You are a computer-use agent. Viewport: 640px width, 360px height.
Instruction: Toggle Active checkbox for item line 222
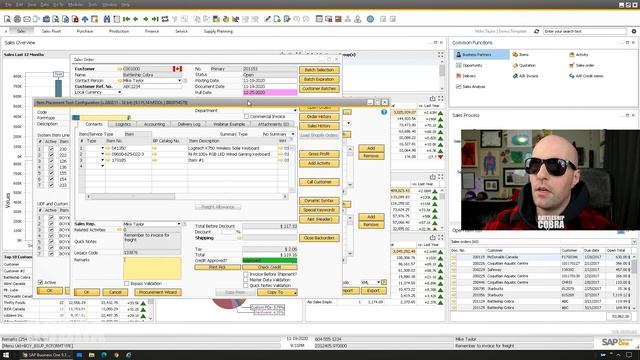pos(51,155)
